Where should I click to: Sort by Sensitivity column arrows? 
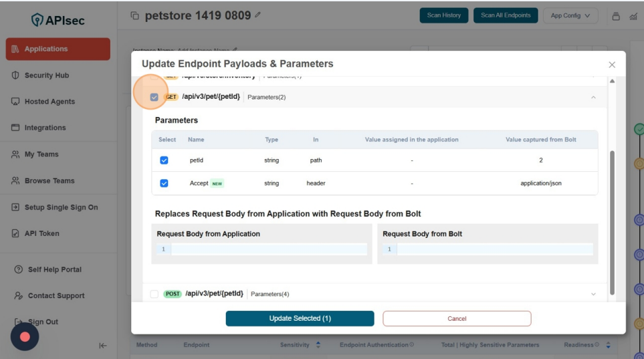tap(318, 345)
